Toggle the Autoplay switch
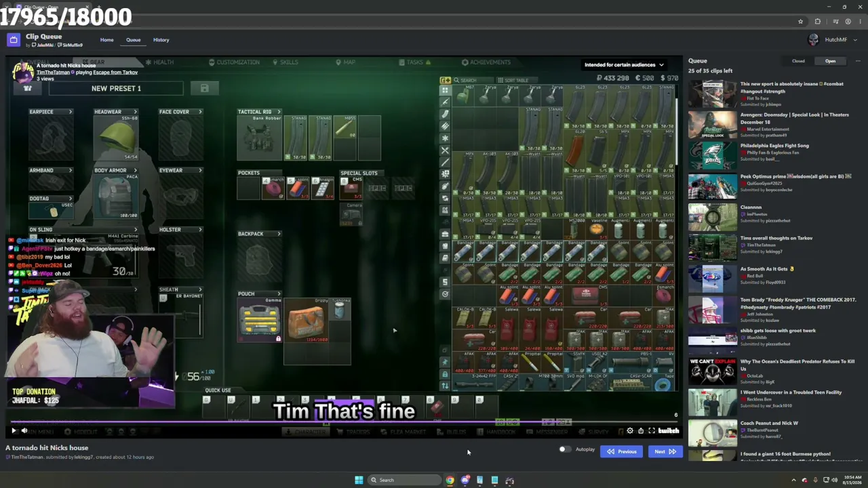868x488 pixels. (x=564, y=449)
